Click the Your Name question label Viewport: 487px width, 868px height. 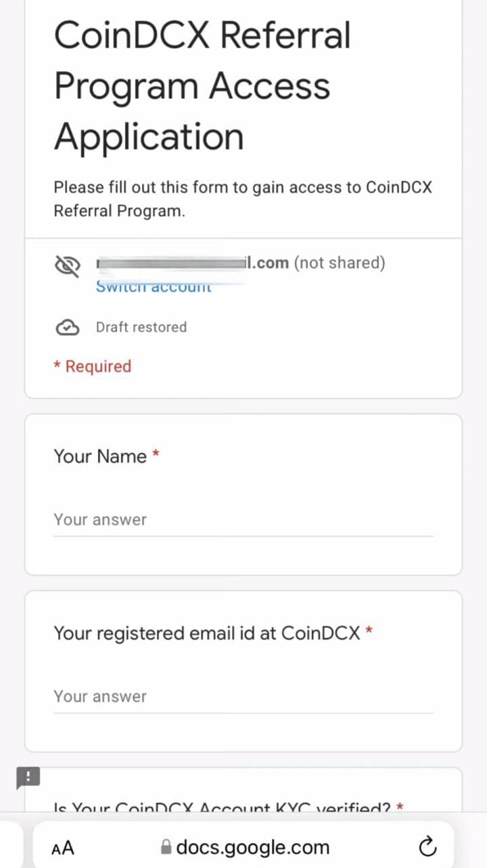tap(100, 456)
